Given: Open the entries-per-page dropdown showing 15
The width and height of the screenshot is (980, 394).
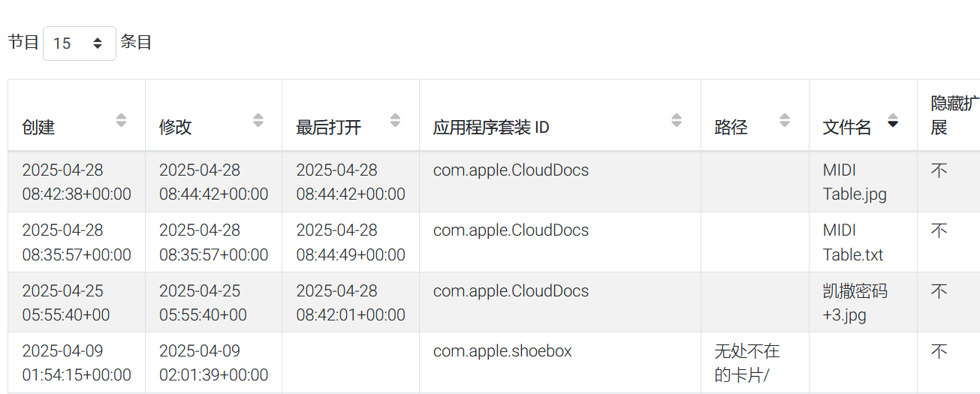Looking at the screenshot, I should pyautogui.click(x=79, y=44).
